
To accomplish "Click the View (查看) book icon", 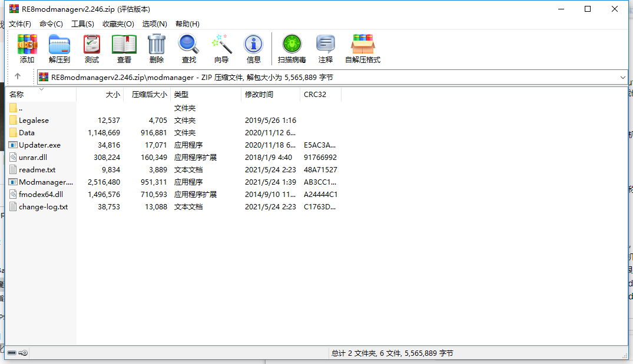I will [x=124, y=44].
